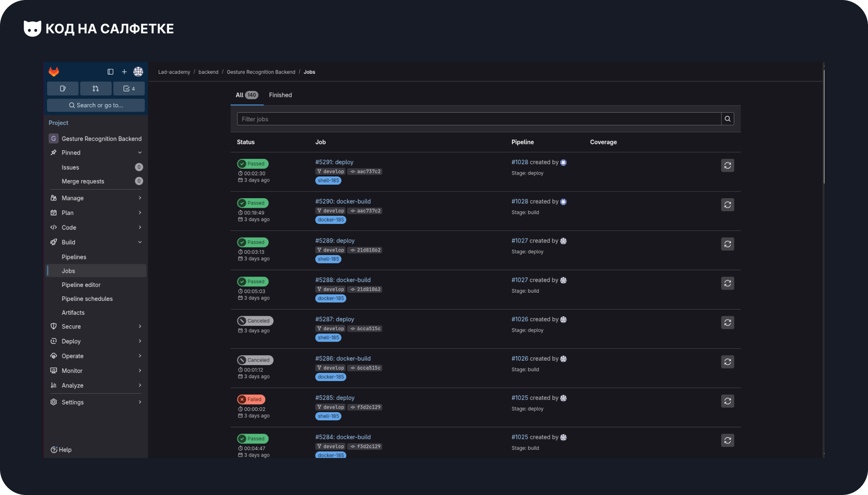Open job link #5290: docker-build
This screenshot has width=868, height=495.
[343, 201]
